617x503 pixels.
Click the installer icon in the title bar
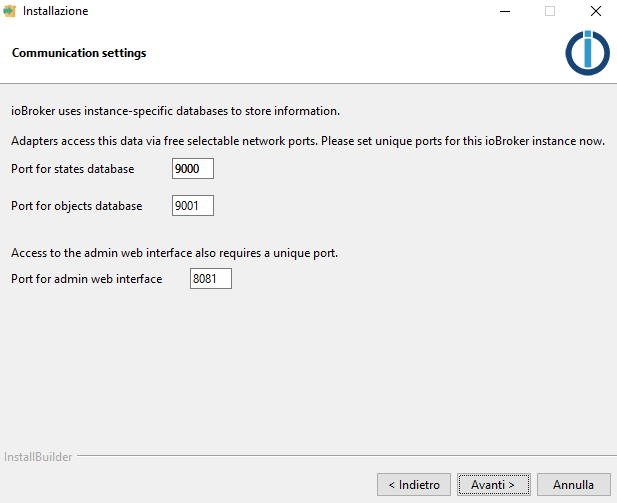click(x=9, y=11)
